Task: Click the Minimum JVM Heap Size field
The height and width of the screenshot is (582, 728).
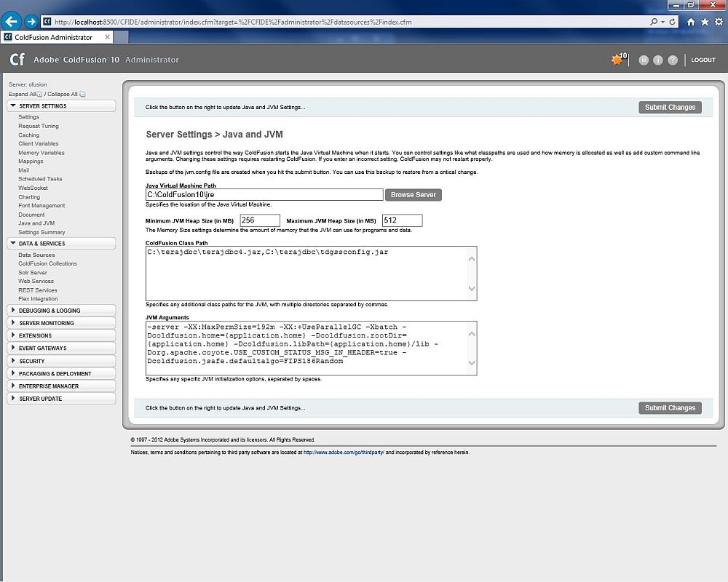Action: coord(260,220)
